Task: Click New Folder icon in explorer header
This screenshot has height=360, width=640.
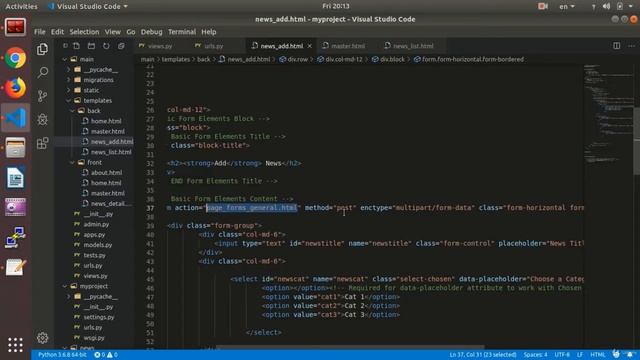Action: click(x=91, y=46)
